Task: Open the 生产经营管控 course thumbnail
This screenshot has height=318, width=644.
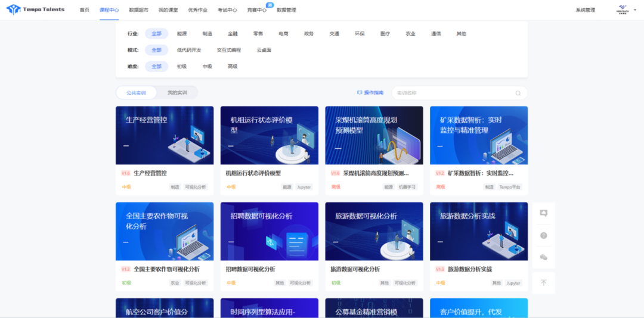Action: [x=165, y=135]
